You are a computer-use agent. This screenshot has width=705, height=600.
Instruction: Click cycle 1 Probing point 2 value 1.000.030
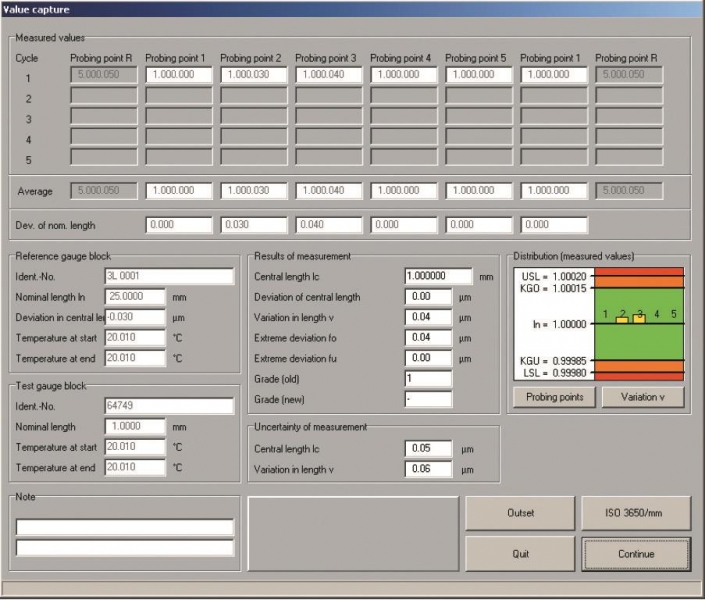coord(254,75)
